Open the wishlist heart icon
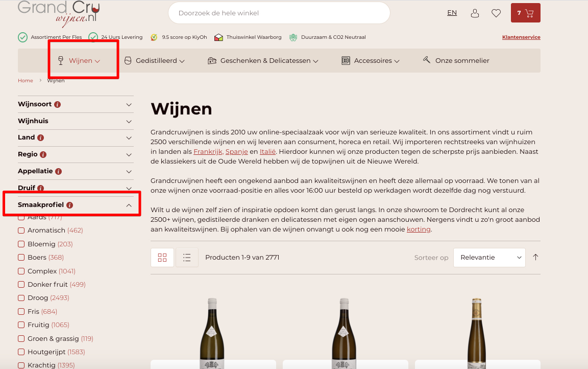Viewport: 588px width, 369px height. click(496, 13)
